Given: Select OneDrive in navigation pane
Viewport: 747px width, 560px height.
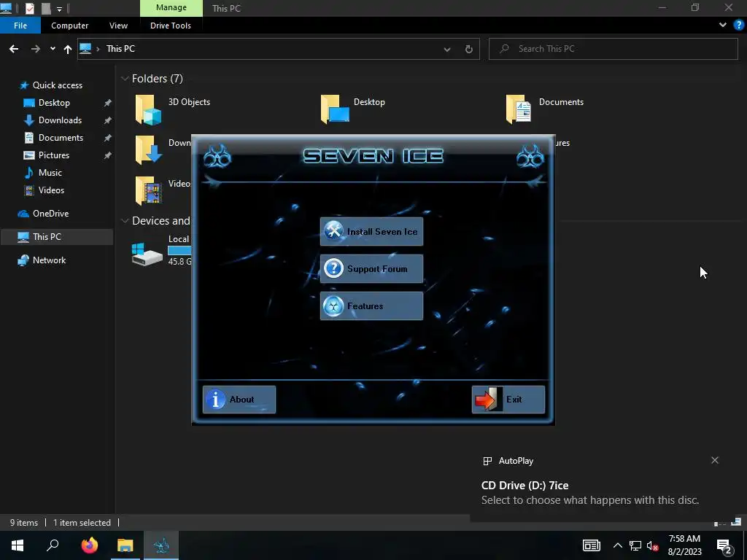Looking at the screenshot, I should click(50, 214).
